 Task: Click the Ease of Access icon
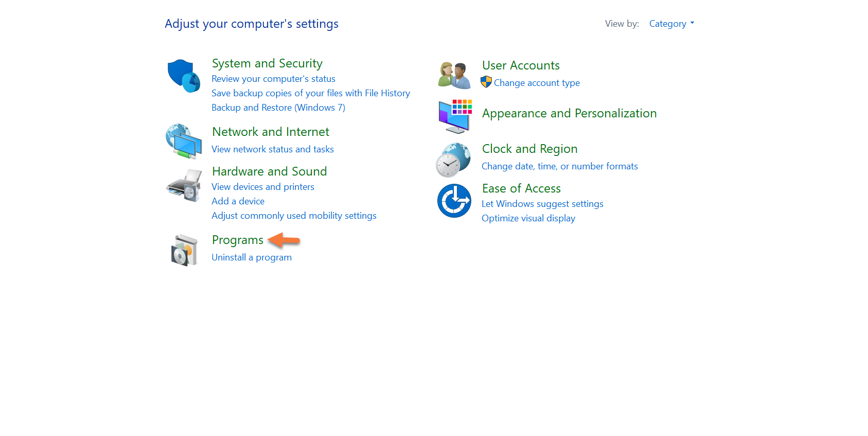pyautogui.click(x=454, y=201)
